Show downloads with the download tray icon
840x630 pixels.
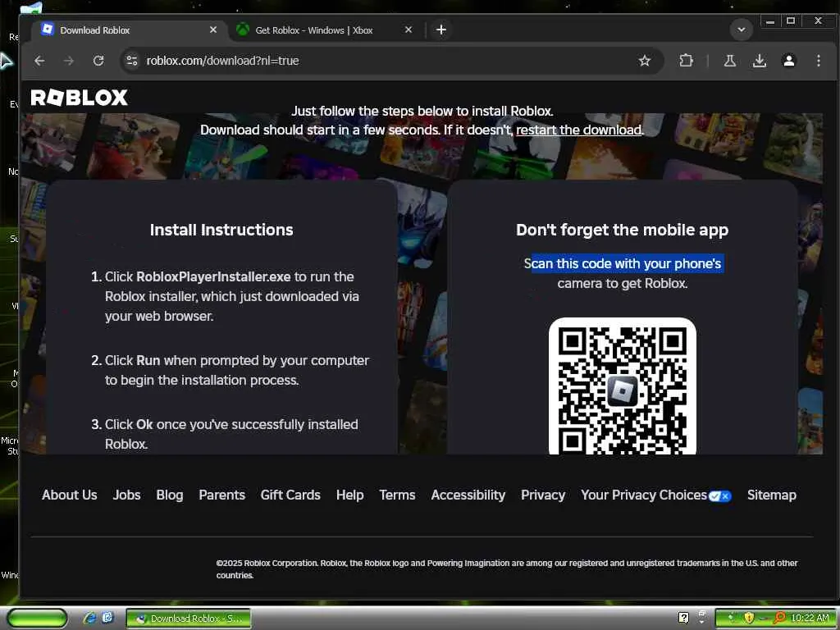(759, 61)
